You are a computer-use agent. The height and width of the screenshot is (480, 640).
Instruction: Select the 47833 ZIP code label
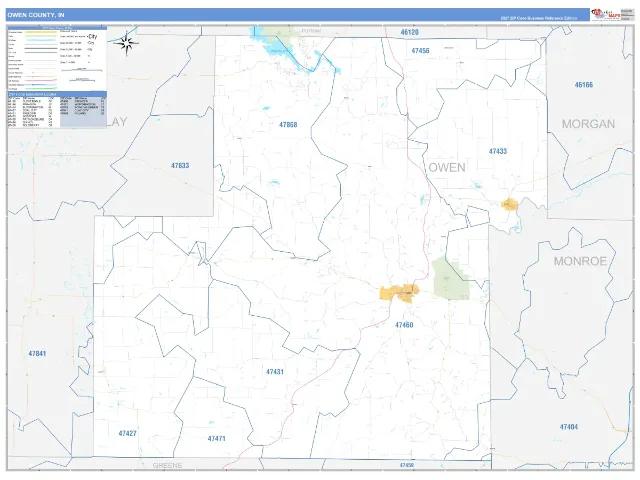[x=180, y=165]
